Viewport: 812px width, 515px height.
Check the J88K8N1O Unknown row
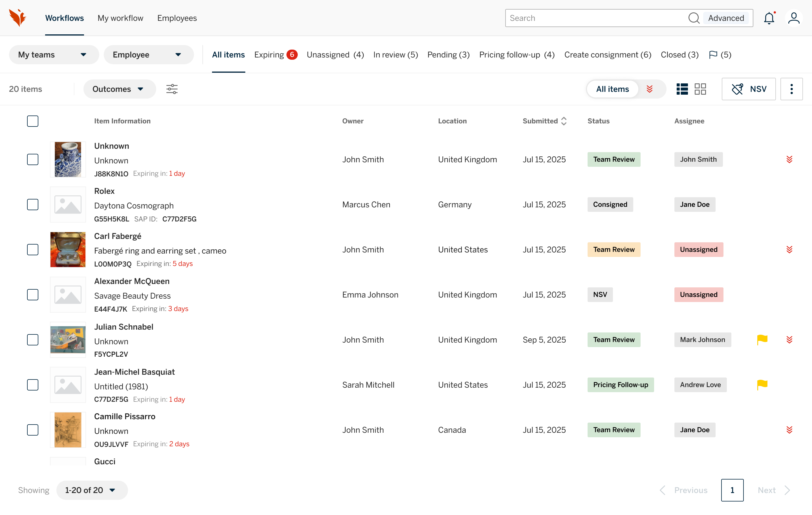tap(33, 159)
